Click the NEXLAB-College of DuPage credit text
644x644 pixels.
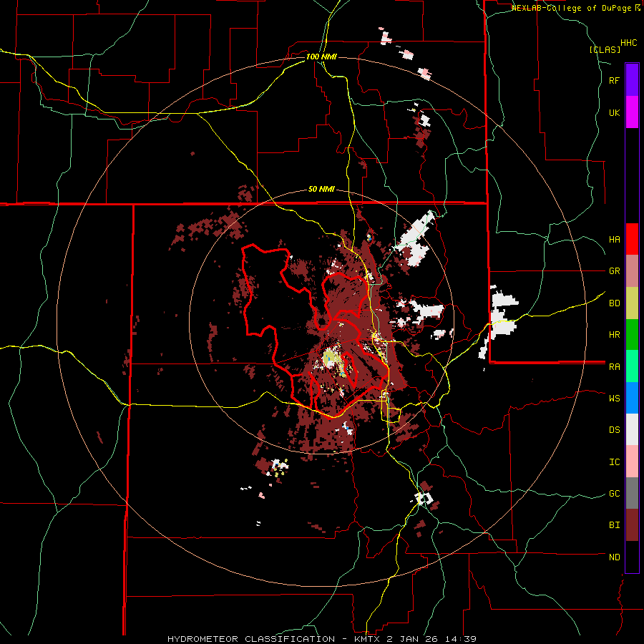pyautogui.click(x=571, y=8)
